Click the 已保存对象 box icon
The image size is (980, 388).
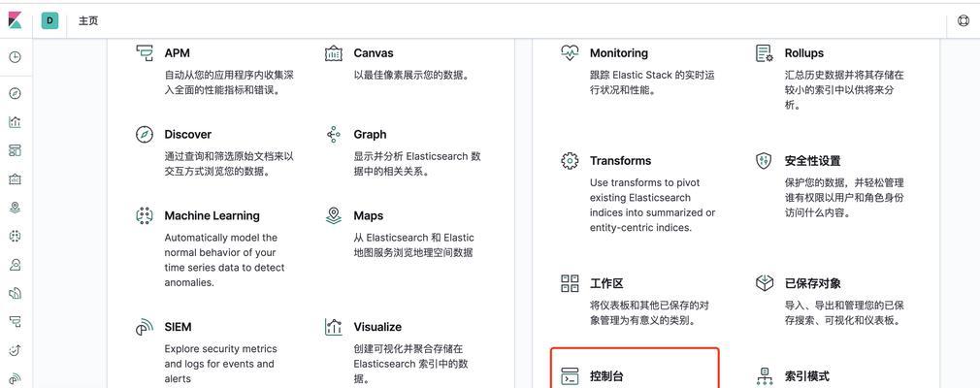coord(765,283)
